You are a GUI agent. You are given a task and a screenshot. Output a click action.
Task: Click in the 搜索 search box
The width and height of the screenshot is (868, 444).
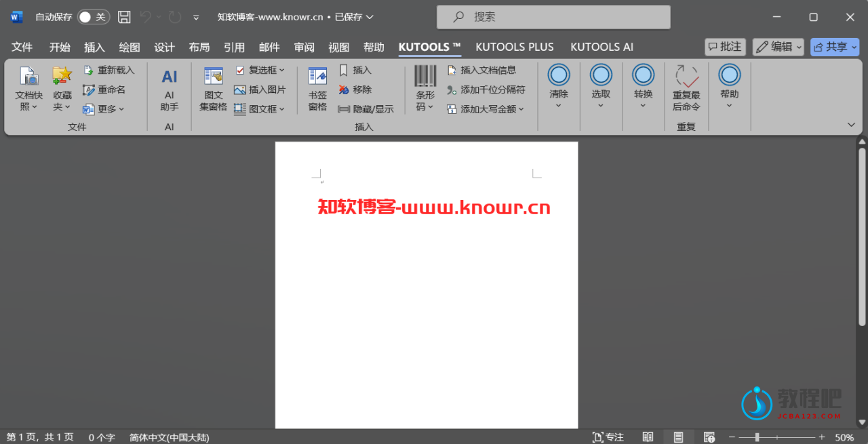pyautogui.click(x=553, y=17)
